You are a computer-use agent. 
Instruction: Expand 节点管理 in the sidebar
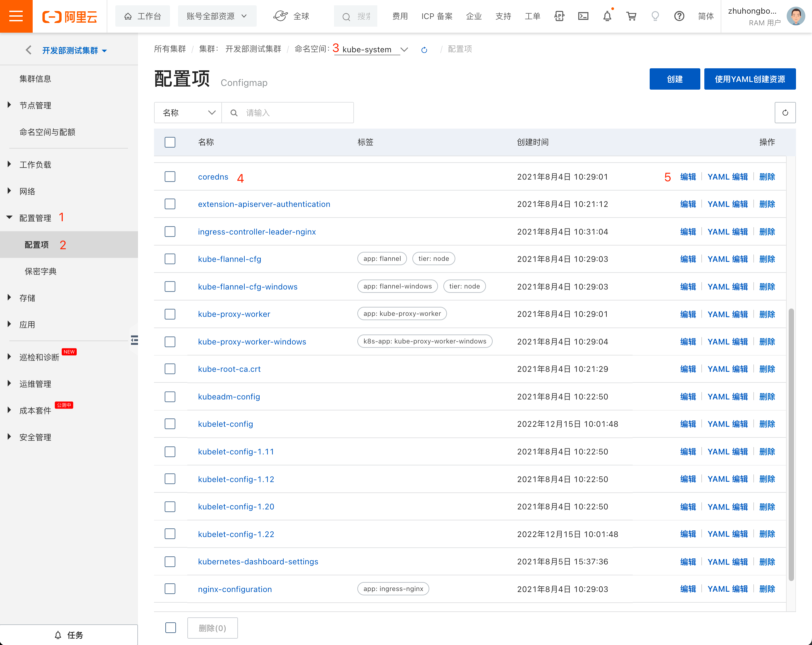click(35, 105)
